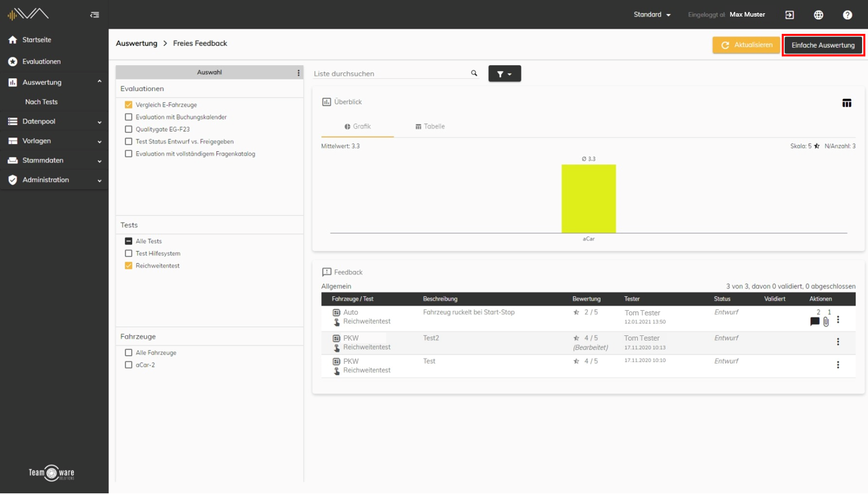The height and width of the screenshot is (494, 868).
Task: Click Max Muster user name
Action: pyautogui.click(x=747, y=15)
